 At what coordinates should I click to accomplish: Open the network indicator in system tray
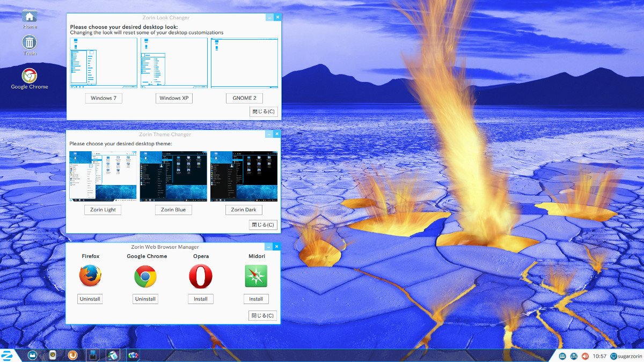coord(574,356)
